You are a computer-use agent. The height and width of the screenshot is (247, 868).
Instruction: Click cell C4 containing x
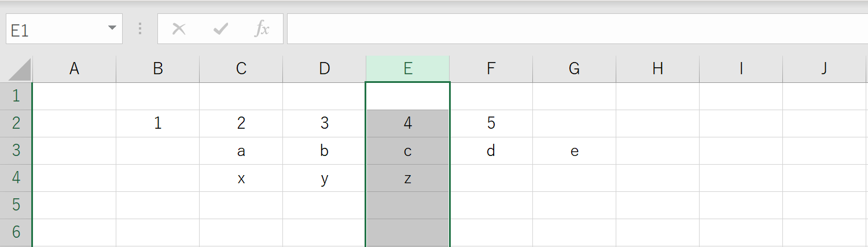241,178
